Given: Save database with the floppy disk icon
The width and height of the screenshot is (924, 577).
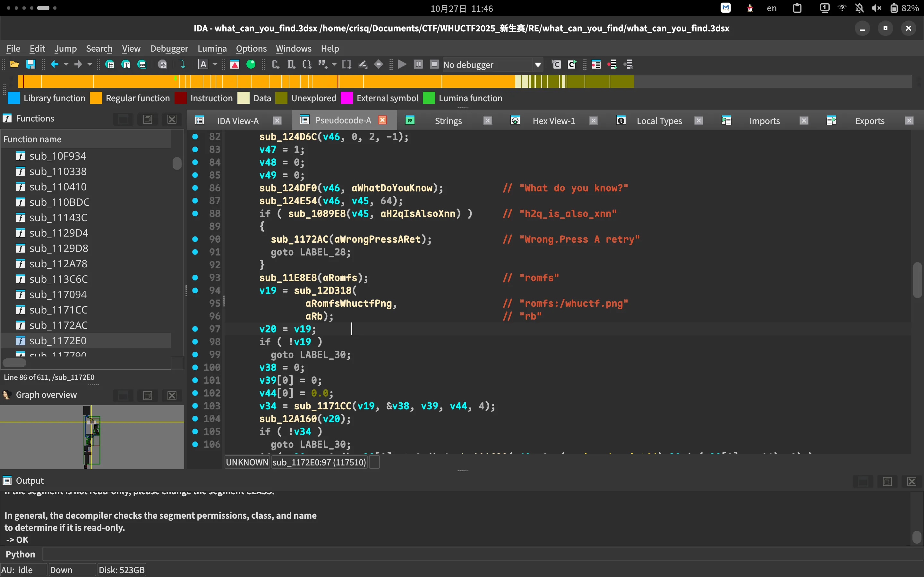Looking at the screenshot, I should [x=30, y=64].
